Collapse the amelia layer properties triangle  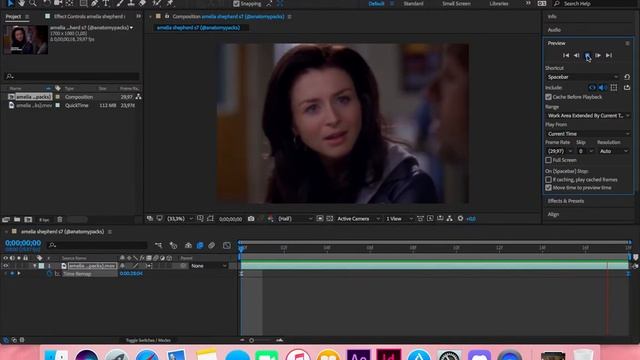click(x=35, y=266)
